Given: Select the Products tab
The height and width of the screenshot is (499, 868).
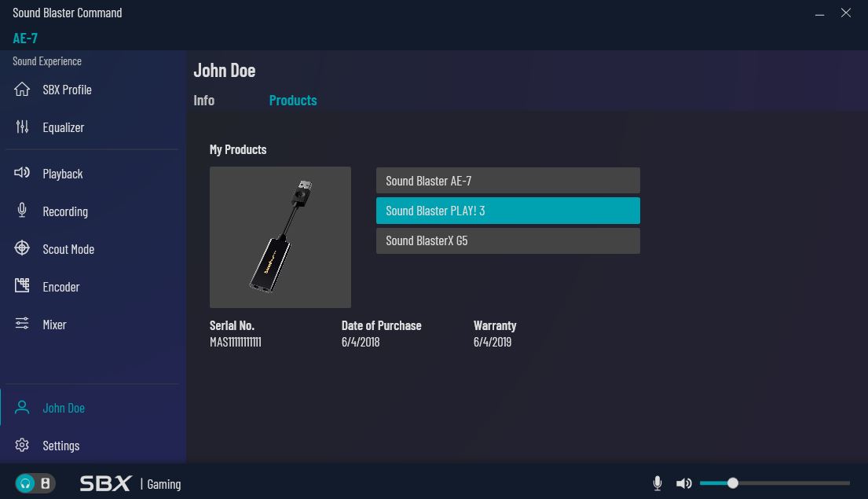Looking at the screenshot, I should pos(292,101).
